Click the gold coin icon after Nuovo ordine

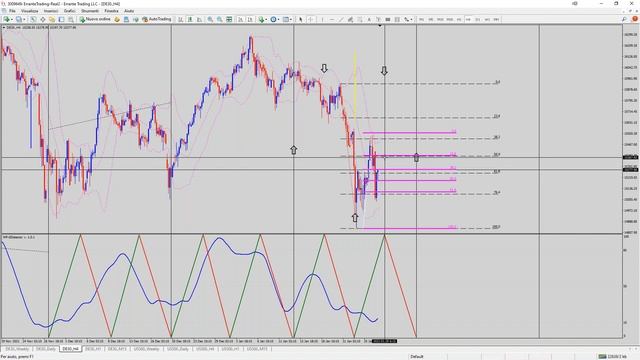117,19
